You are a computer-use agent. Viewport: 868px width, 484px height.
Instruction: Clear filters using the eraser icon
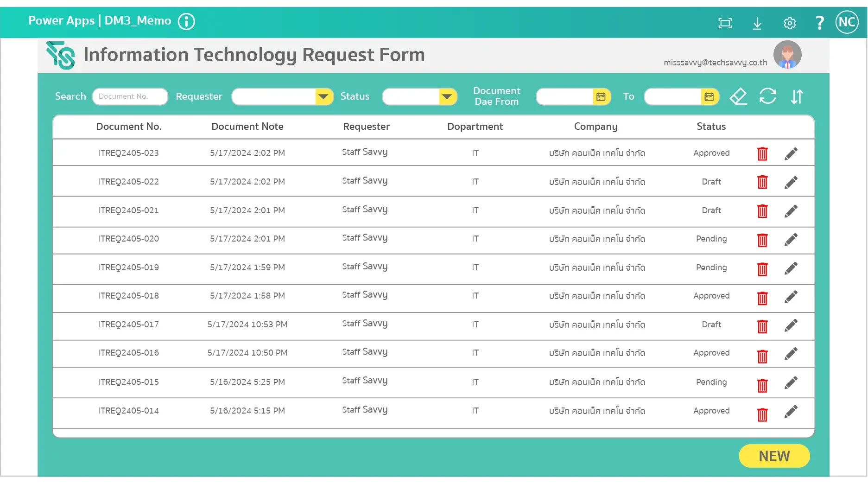tap(738, 96)
